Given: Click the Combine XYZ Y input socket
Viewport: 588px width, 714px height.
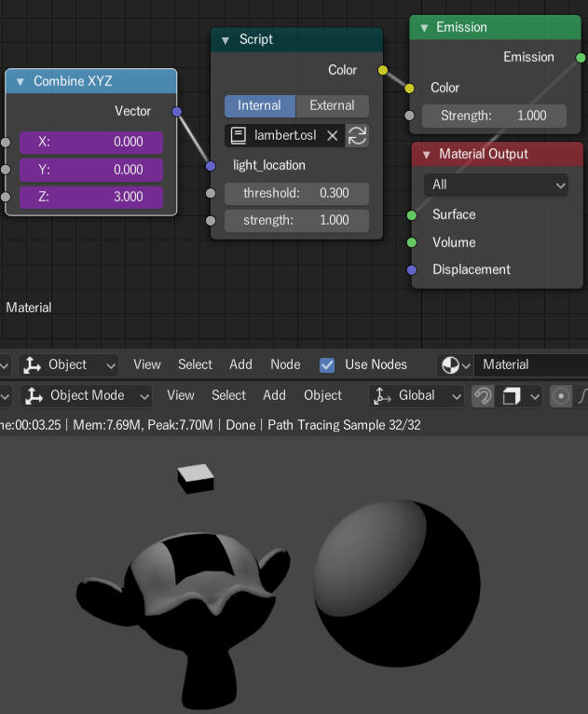Looking at the screenshot, I should tap(6, 170).
